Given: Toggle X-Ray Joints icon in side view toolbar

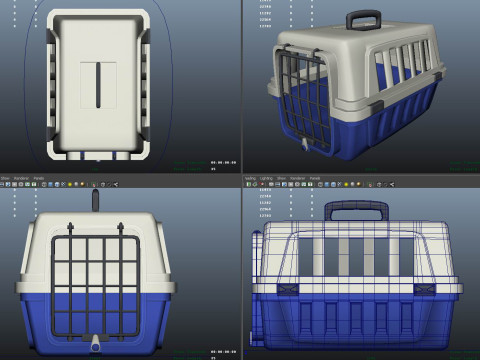Looking at the screenshot, I should (x=392, y=184).
